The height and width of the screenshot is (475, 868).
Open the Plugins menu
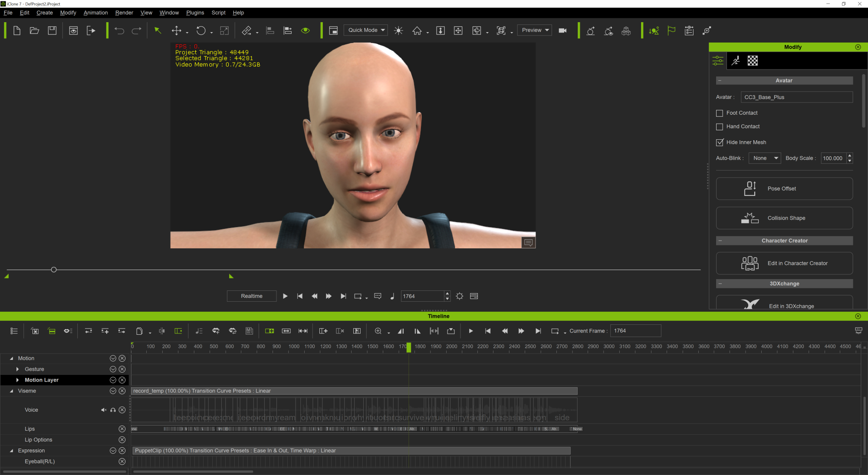click(195, 13)
